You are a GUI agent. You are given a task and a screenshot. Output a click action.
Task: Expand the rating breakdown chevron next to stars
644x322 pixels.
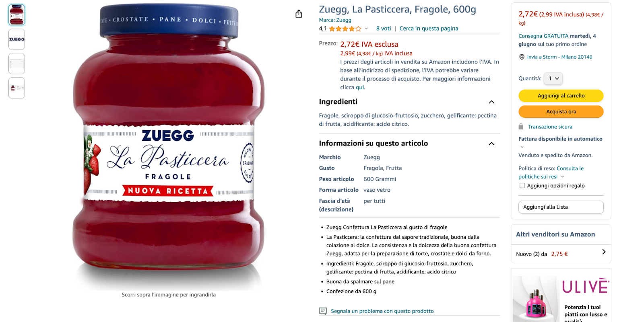tap(366, 29)
